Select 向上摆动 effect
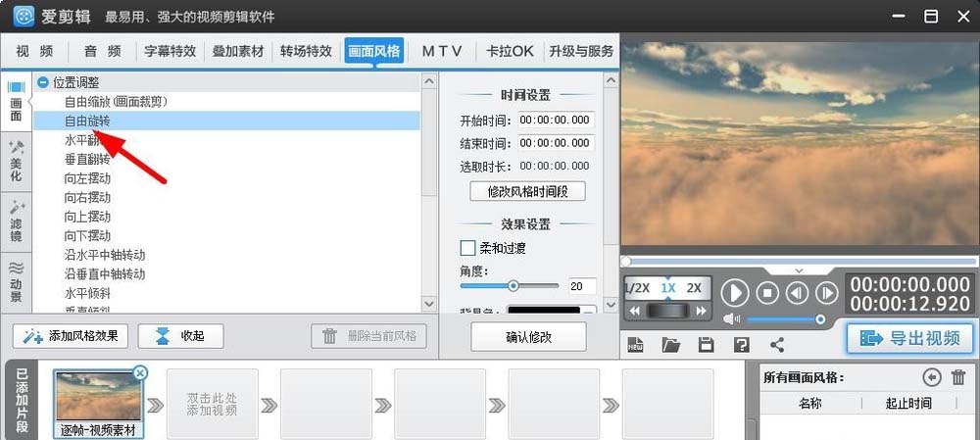980x440 pixels. pyautogui.click(x=87, y=217)
